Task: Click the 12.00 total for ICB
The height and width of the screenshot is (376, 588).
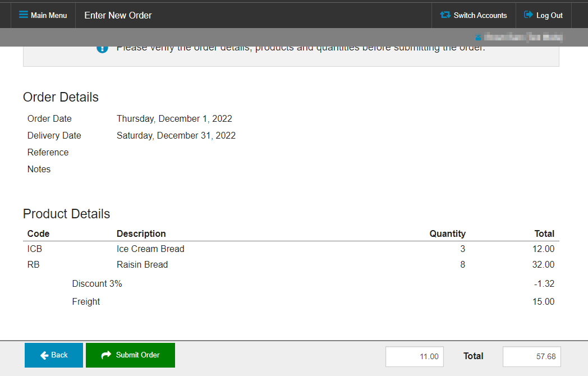Action: click(543, 249)
